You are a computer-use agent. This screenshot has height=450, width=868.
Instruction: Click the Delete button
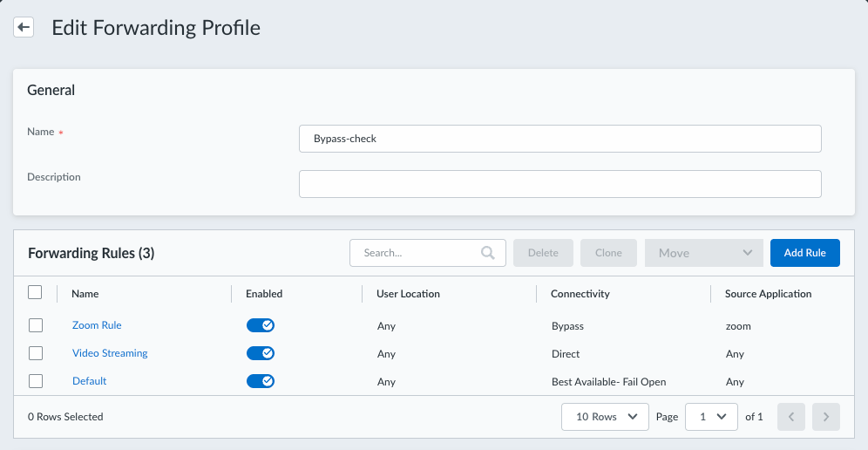pos(543,253)
